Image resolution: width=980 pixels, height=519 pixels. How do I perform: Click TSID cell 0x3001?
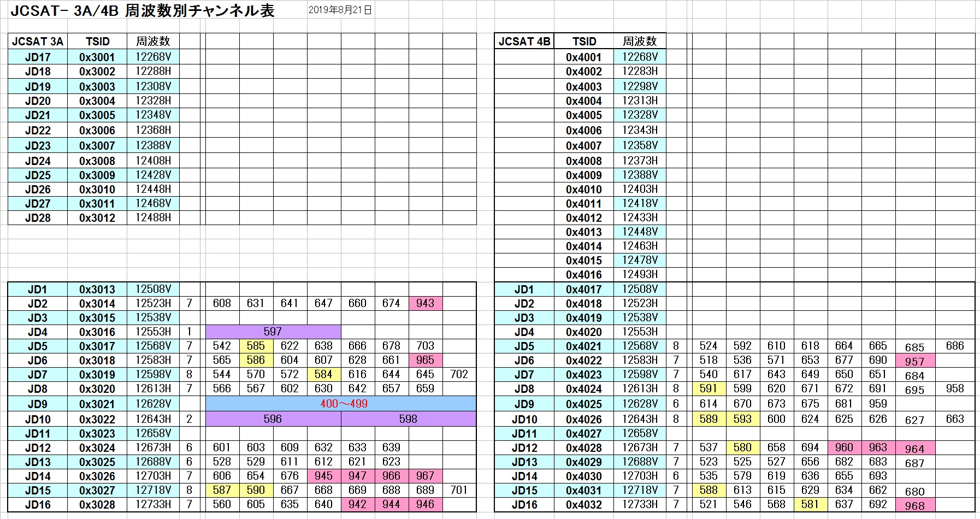[x=97, y=57]
